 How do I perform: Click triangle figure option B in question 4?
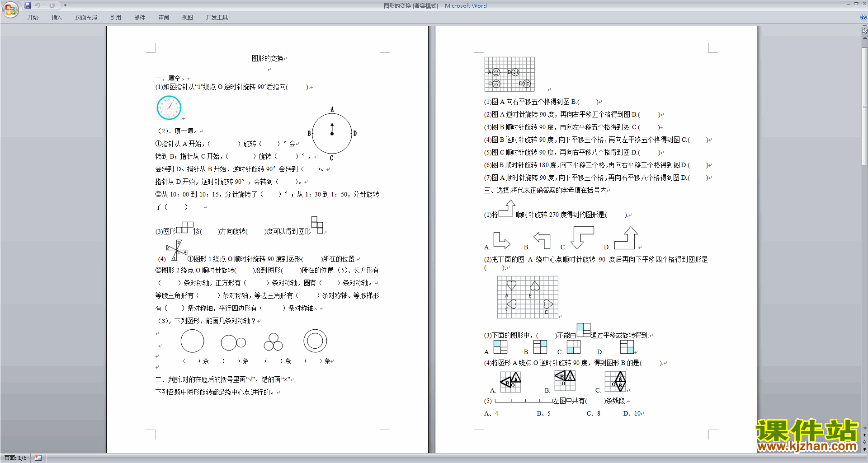[x=565, y=380]
